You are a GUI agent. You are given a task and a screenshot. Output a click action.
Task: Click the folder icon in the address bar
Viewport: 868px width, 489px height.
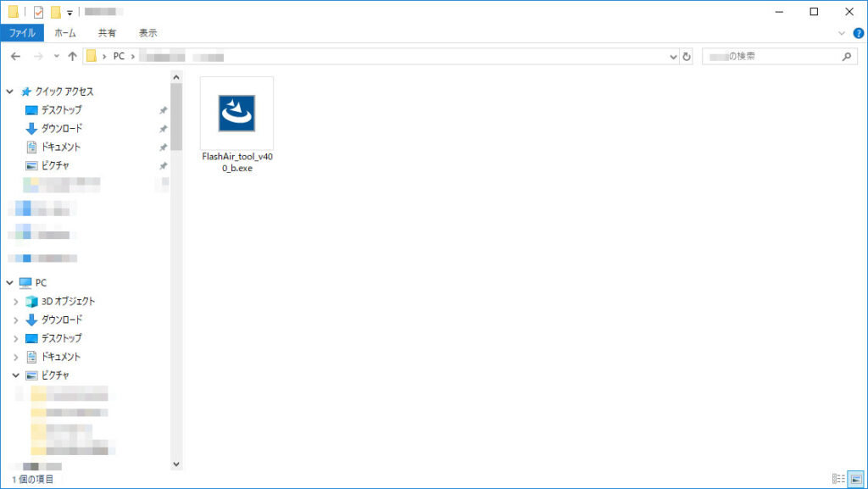[92, 57]
